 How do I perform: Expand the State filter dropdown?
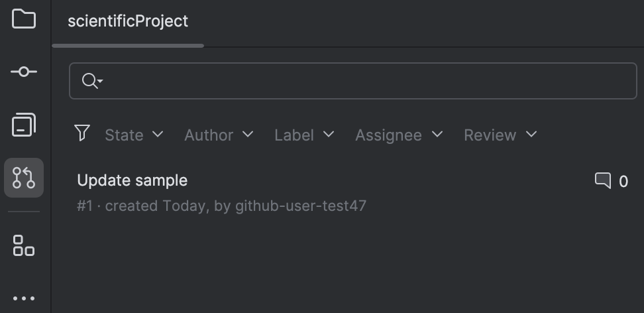(x=134, y=135)
